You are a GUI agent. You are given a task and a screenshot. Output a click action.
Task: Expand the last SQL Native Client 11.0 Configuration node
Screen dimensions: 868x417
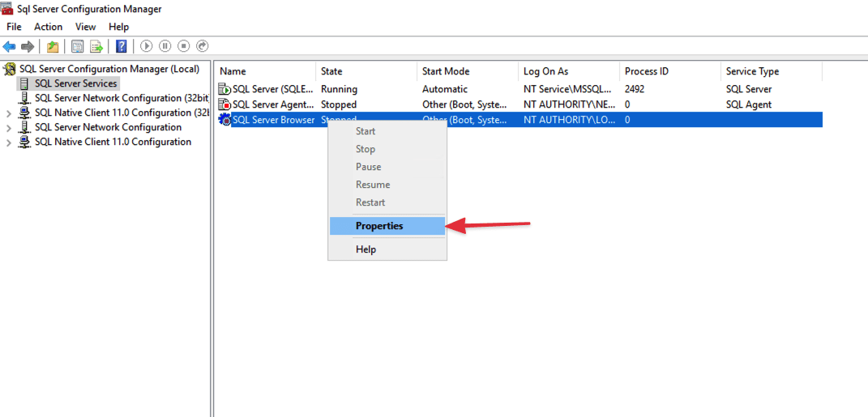pyautogui.click(x=9, y=143)
